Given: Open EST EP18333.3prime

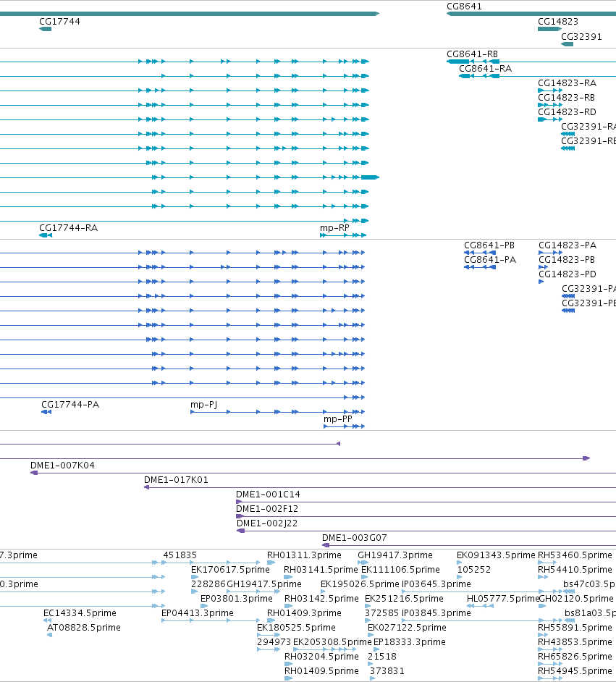Looking at the screenshot, I should 410,642.
